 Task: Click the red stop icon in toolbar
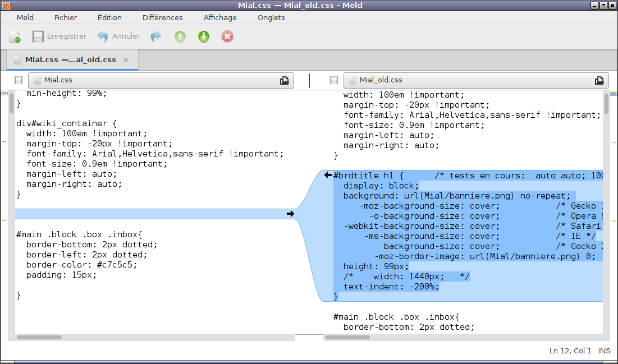(227, 36)
